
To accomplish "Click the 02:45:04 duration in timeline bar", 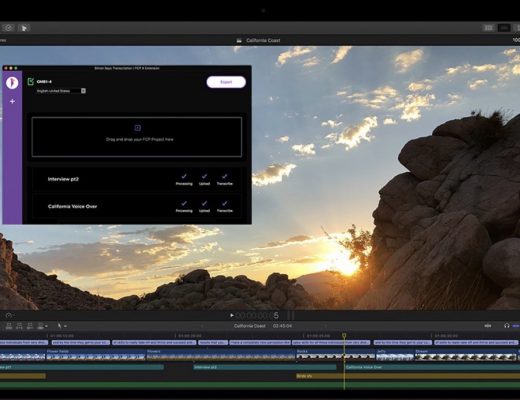I will point(282,326).
